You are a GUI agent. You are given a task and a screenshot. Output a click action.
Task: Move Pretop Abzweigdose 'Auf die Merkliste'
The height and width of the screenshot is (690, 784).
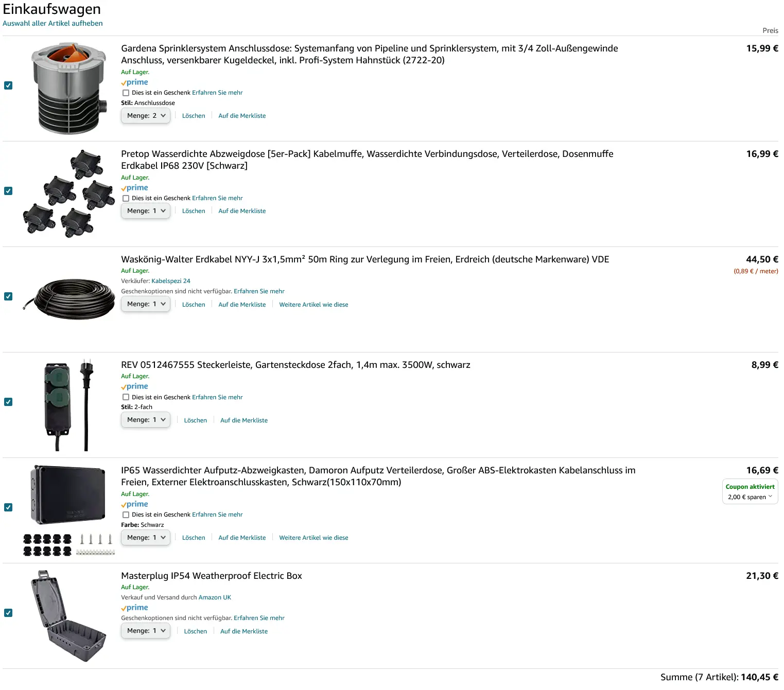242,211
